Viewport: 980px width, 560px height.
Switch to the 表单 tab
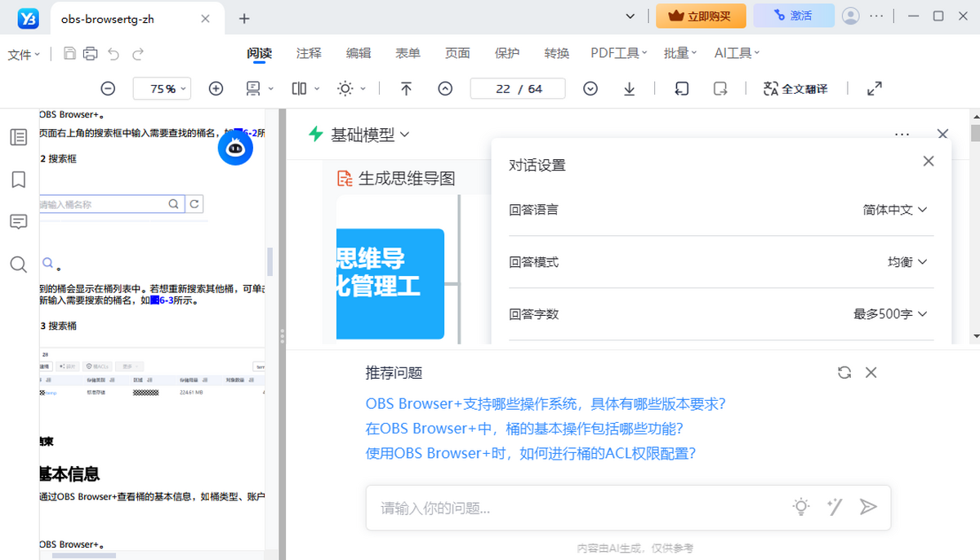tap(408, 53)
